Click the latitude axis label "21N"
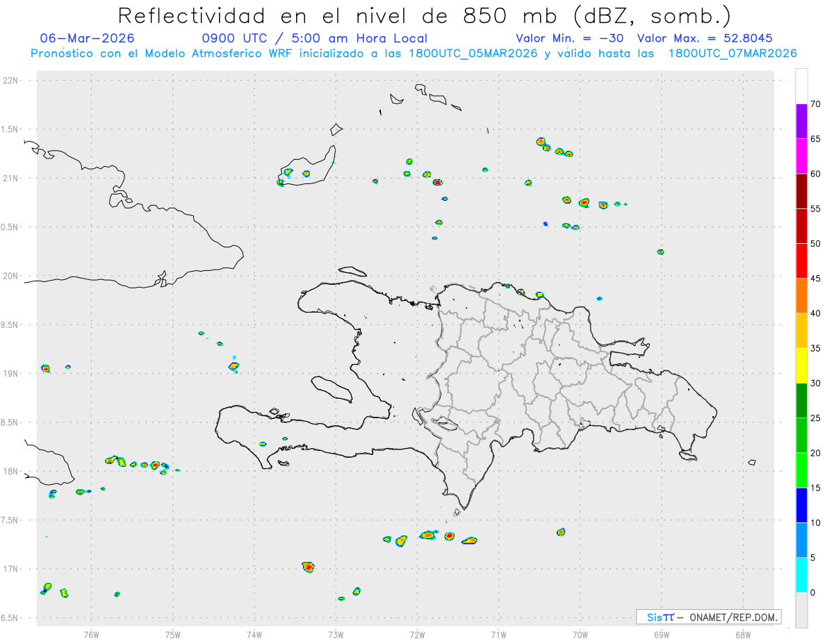 click(12, 178)
